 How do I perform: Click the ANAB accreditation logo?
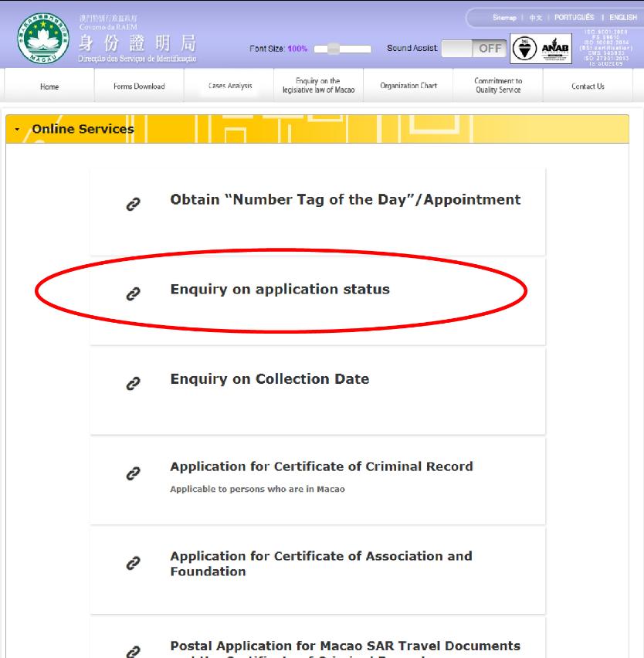pyautogui.click(x=555, y=49)
